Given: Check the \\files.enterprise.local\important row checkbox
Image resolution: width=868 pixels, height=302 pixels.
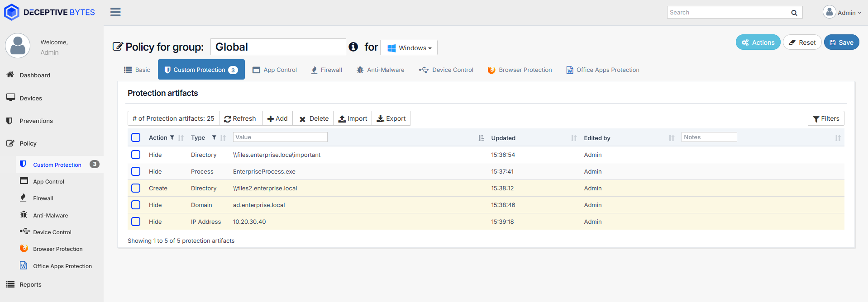Looking at the screenshot, I should 136,155.
